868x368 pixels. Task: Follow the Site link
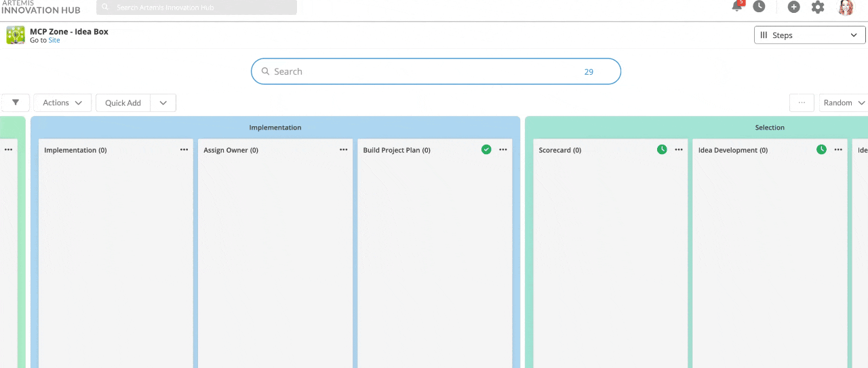(x=54, y=40)
